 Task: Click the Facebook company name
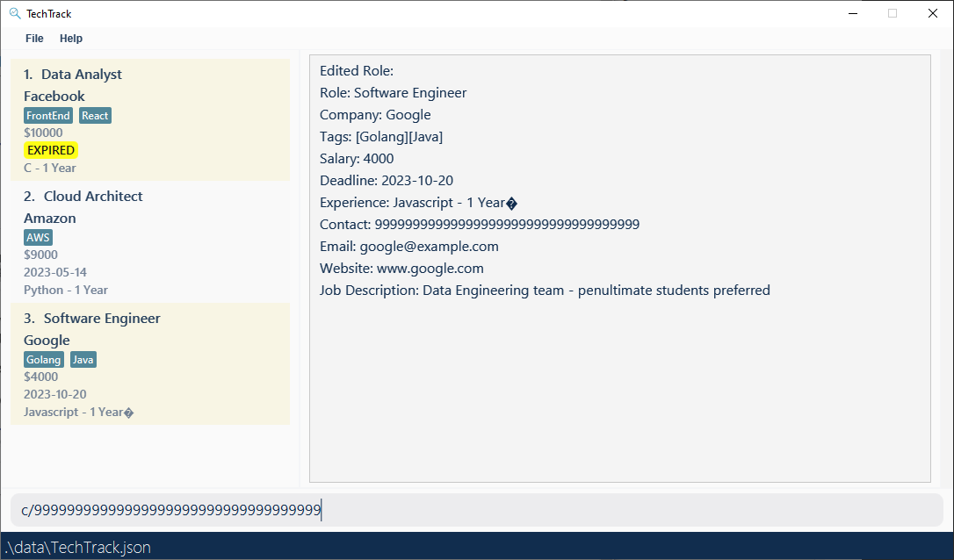(x=54, y=96)
